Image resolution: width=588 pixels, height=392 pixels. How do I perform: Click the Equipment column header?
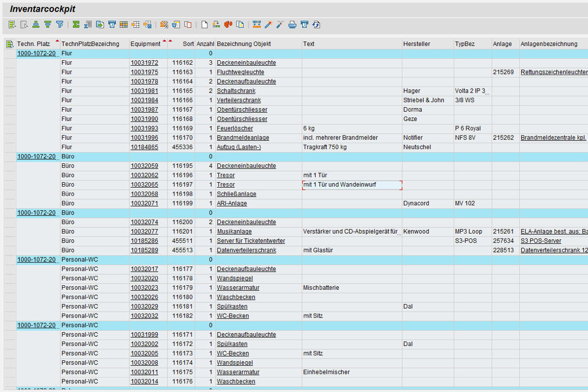[145, 44]
